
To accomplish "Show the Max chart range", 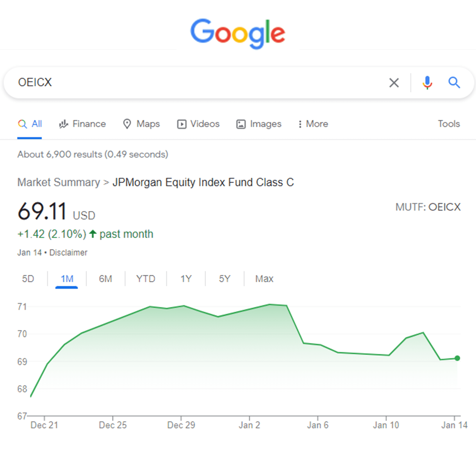I will (x=264, y=279).
